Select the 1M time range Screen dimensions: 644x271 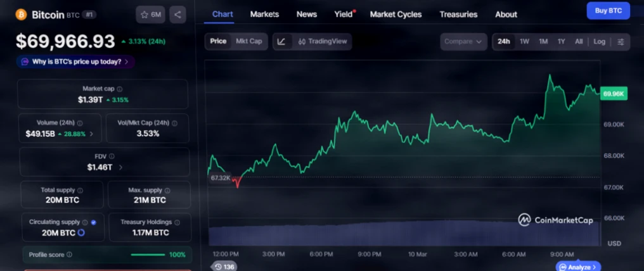(543, 42)
